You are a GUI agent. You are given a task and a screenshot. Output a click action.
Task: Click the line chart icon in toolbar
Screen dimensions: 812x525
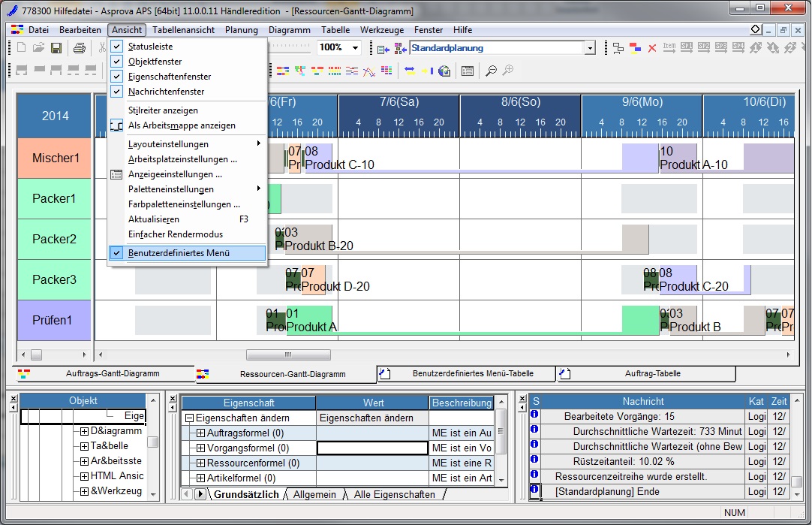point(369,71)
